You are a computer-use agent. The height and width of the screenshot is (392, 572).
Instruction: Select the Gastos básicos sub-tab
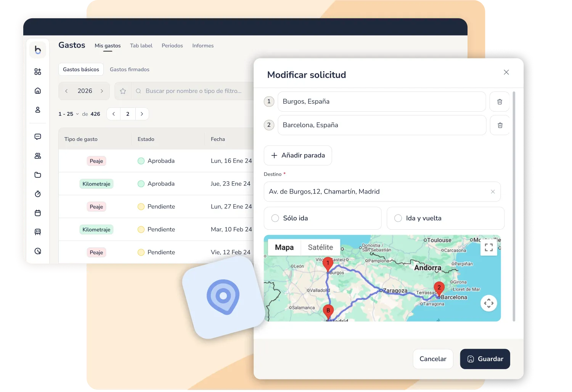(81, 69)
